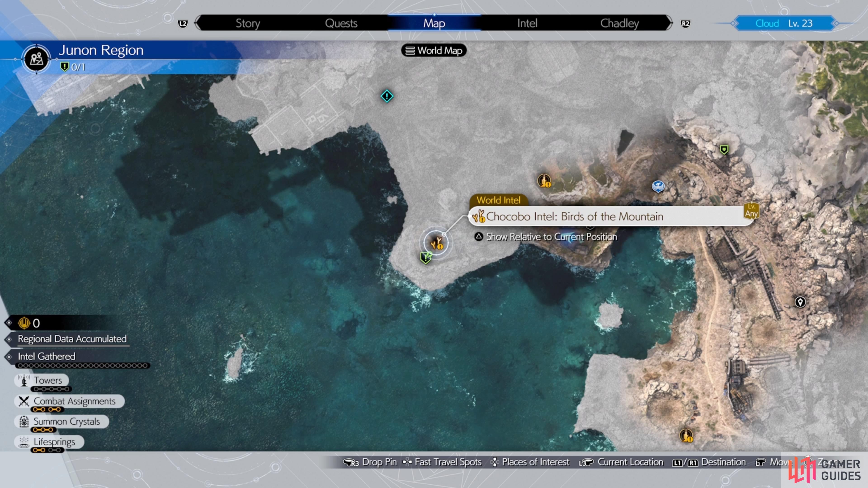
Task: Click the Summon Crystals icon
Action: (24, 422)
